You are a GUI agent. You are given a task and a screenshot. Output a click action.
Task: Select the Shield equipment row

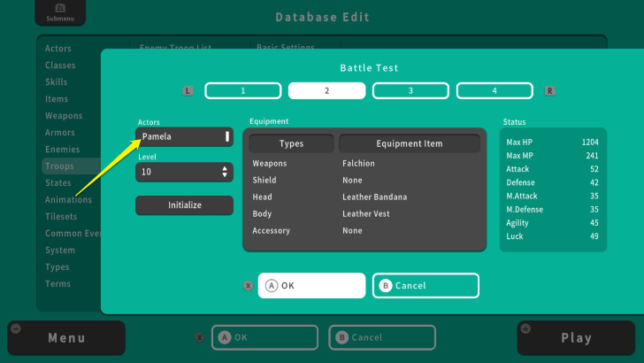[364, 181]
